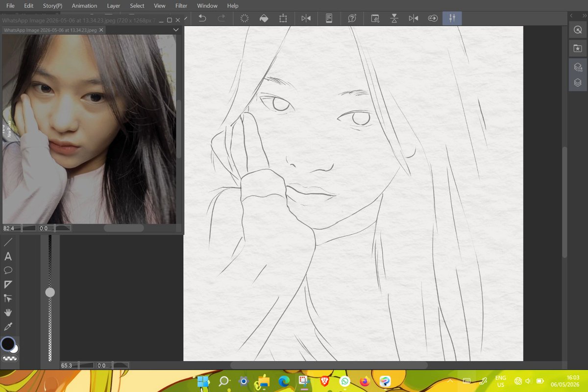Click the flip icon right of the vertical flip icon

tap(413, 18)
